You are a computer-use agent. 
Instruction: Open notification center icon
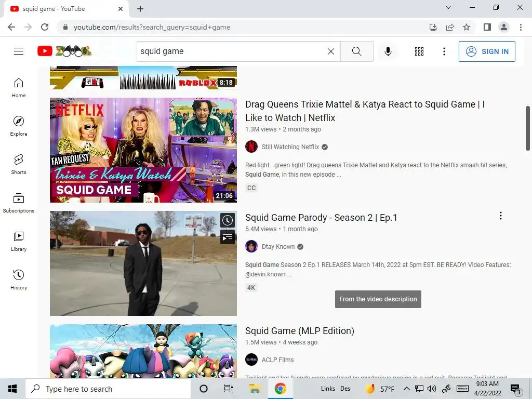pos(516,390)
